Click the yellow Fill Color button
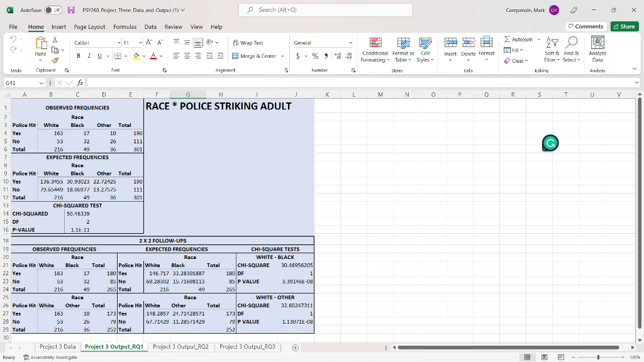The width and height of the screenshot is (644, 362). (x=136, y=56)
